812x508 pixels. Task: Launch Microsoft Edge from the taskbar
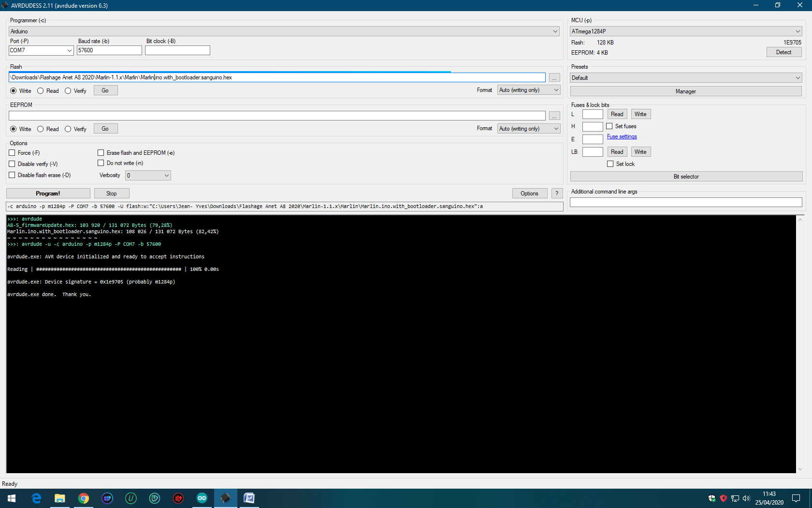(x=36, y=498)
